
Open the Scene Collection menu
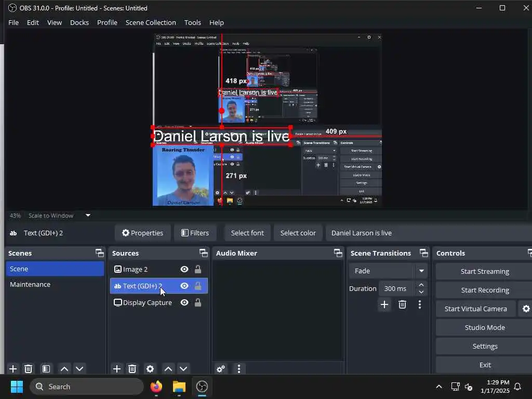tap(151, 22)
